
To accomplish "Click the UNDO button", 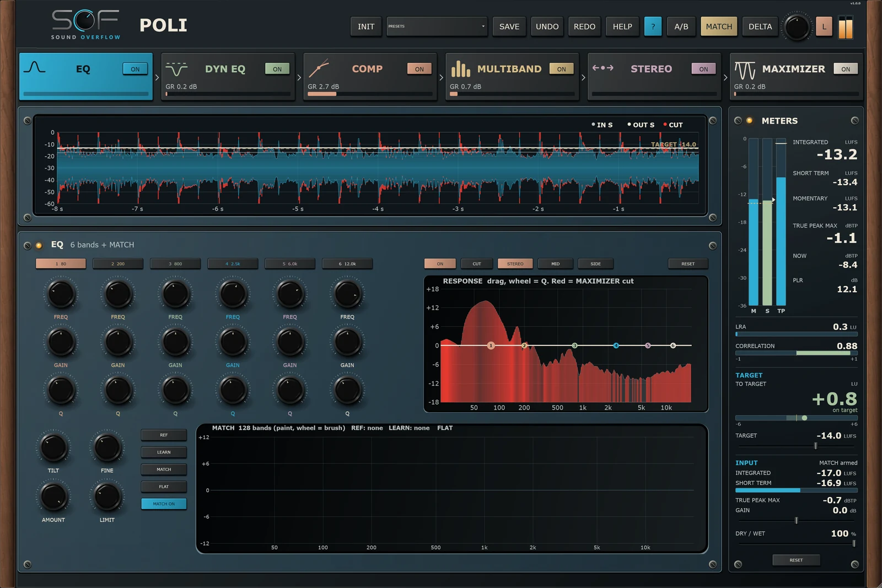I will coord(547,26).
